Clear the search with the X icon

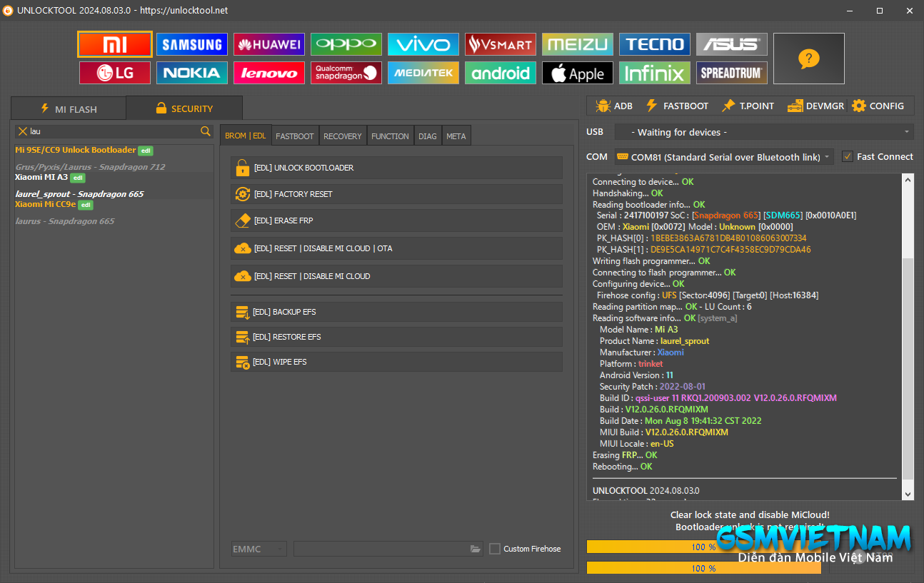coord(23,131)
